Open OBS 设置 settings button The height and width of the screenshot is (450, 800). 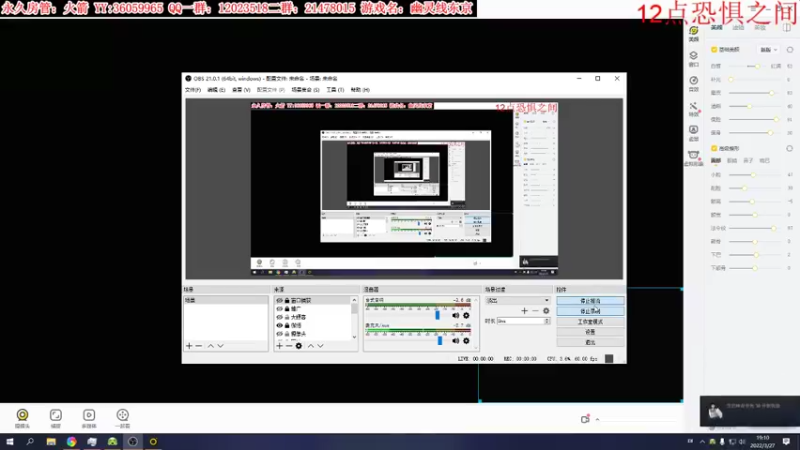(x=590, y=332)
